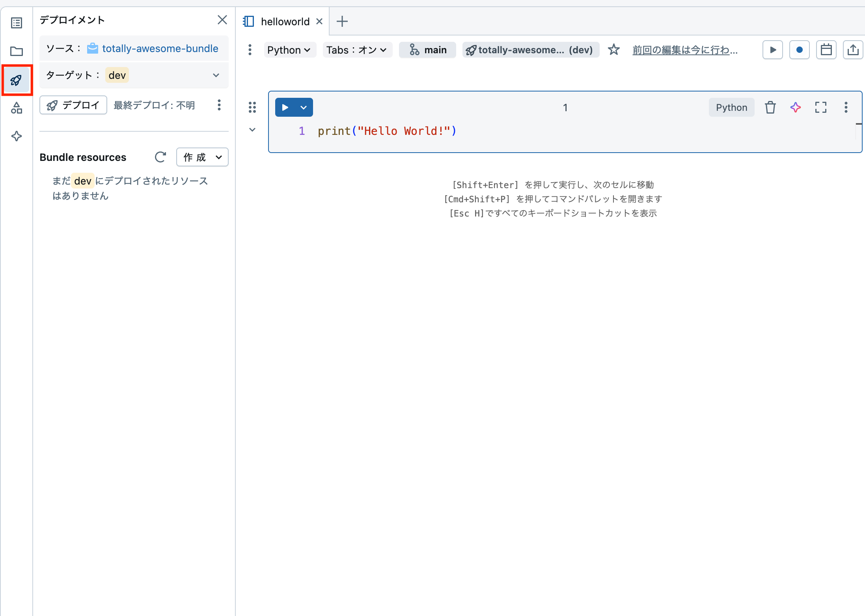Open the notebook schedule dialog
Viewport: 865px width, 616px height.
coord(826,50)
